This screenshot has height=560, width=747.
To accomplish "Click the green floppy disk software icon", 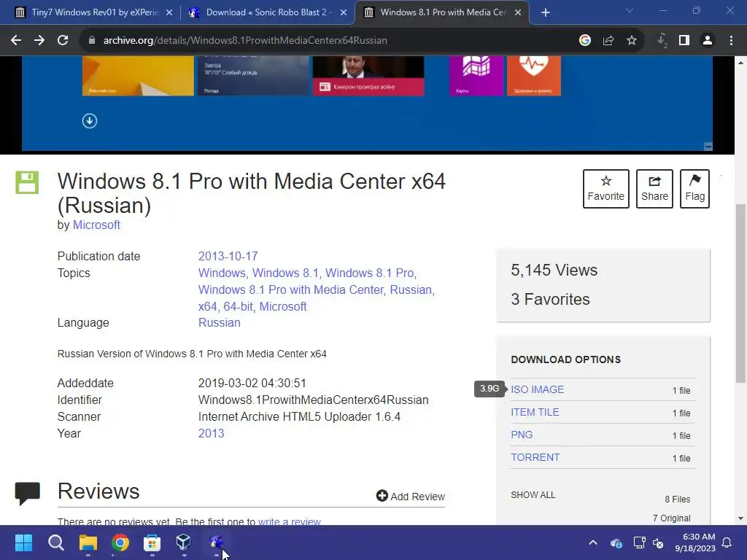I will point(27,182).
